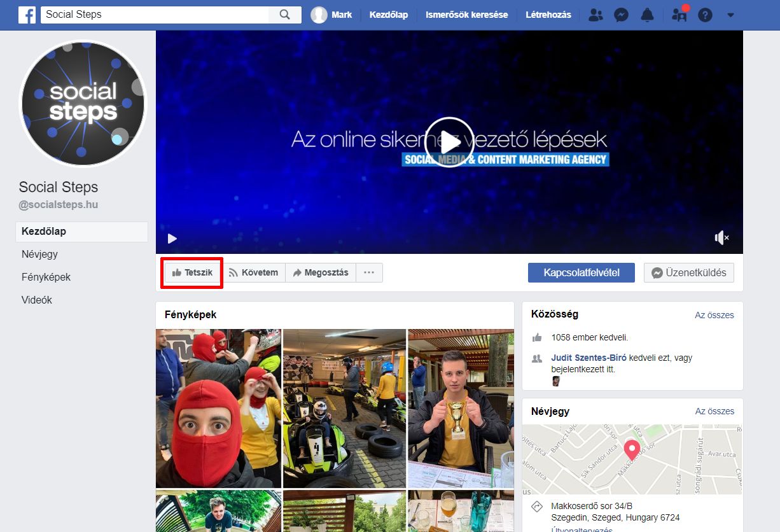Screen dimensions: 780x532
Task: Unmute the cover video sound
Action: click(x=721, y=238)
